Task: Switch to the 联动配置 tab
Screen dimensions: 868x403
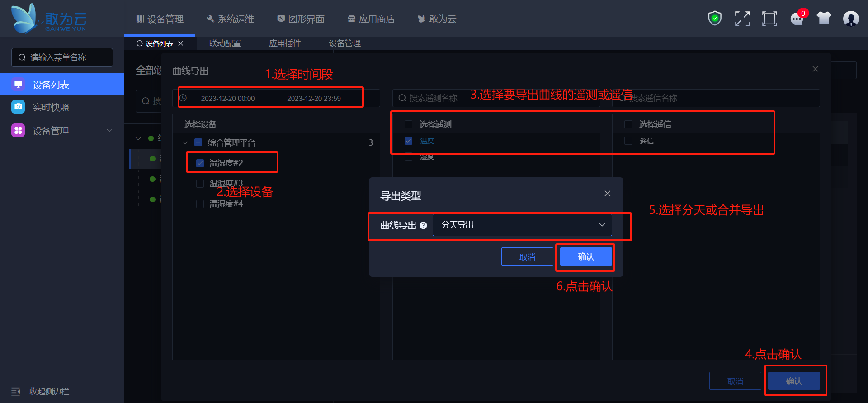Action: click(x=225, y=43)
